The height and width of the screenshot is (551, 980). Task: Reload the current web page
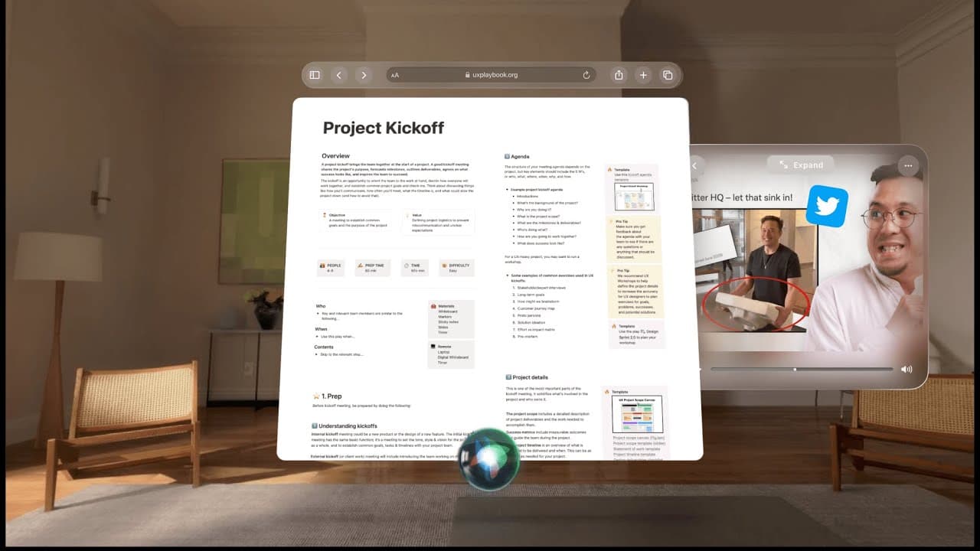586,75
